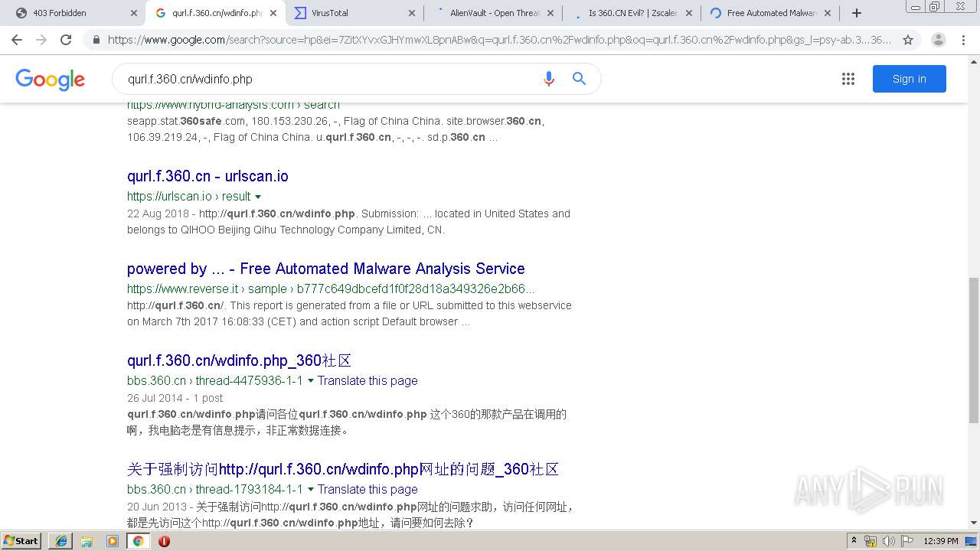Screen dimensions: 980x551
Task: Close the VirusTotal tab
Action: 411,13
